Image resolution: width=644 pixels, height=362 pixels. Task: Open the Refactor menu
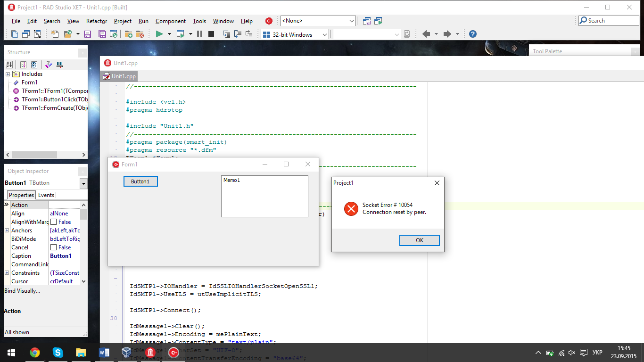tap(97, 21)
